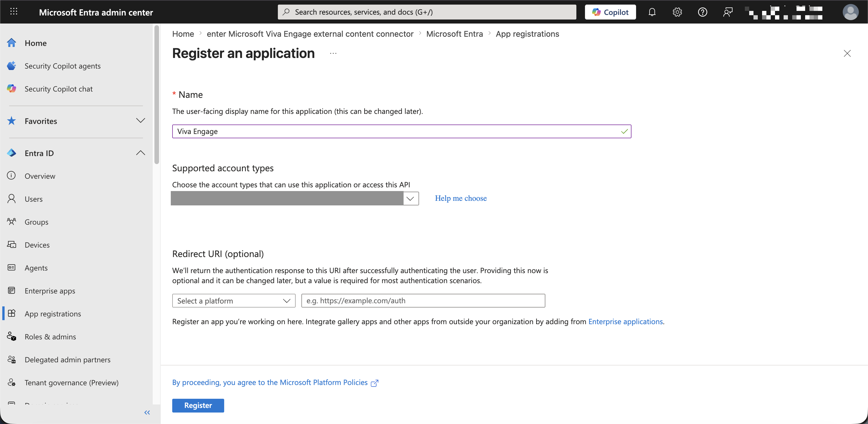Click the Favorites star icon

coord(12,120)
